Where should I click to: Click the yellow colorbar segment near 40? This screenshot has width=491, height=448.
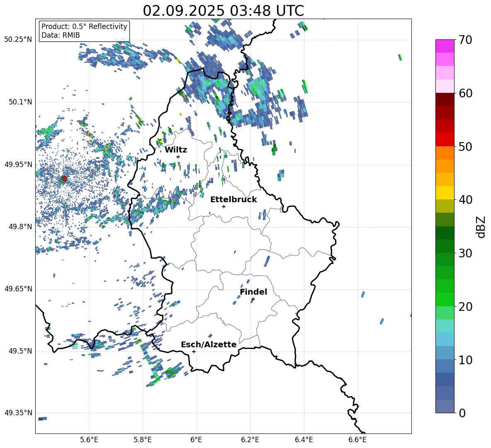coord(445,193)
